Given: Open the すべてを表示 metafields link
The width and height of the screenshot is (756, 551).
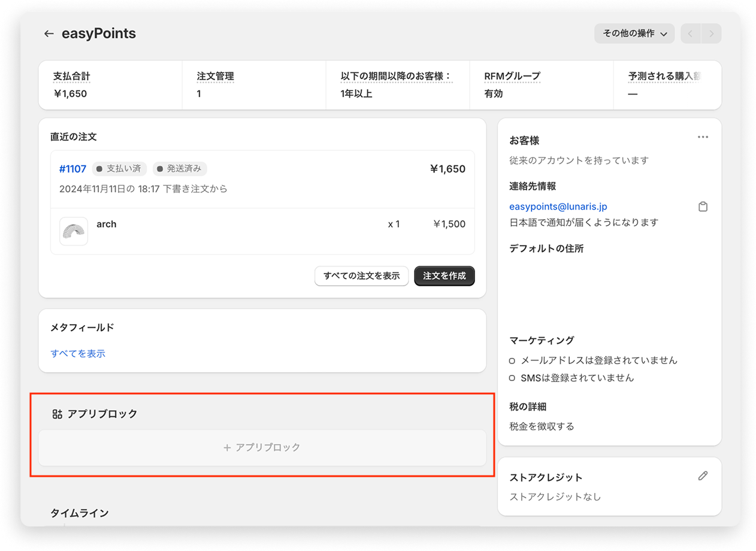Looking at the screenshot, I should click(x=78, y=353).
